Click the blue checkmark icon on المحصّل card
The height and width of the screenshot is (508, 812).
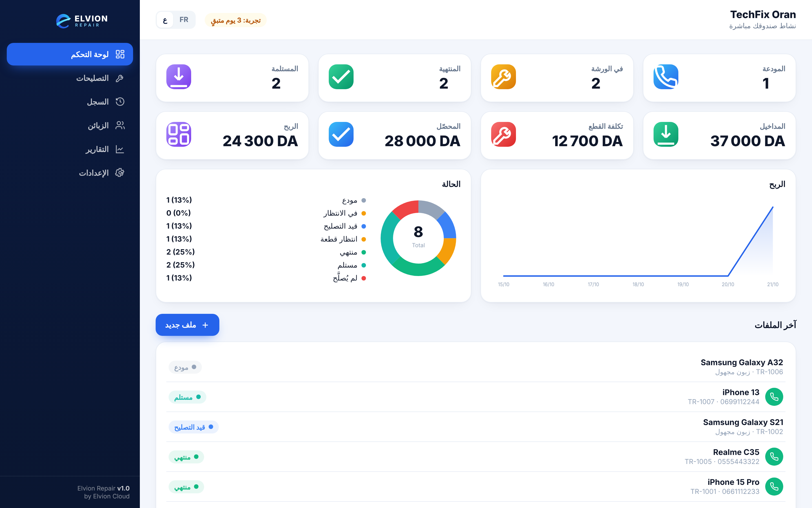click(x=341, y=134)
